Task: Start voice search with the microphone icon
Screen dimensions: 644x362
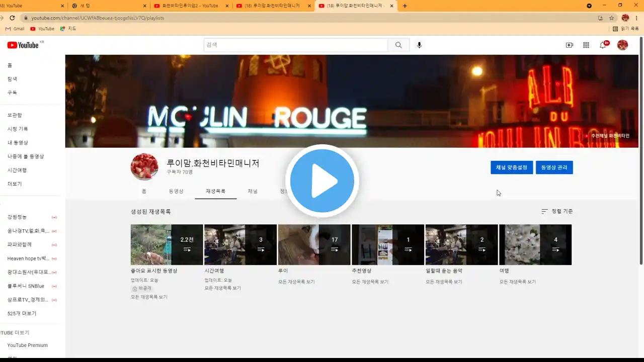Action: [419, 45]
